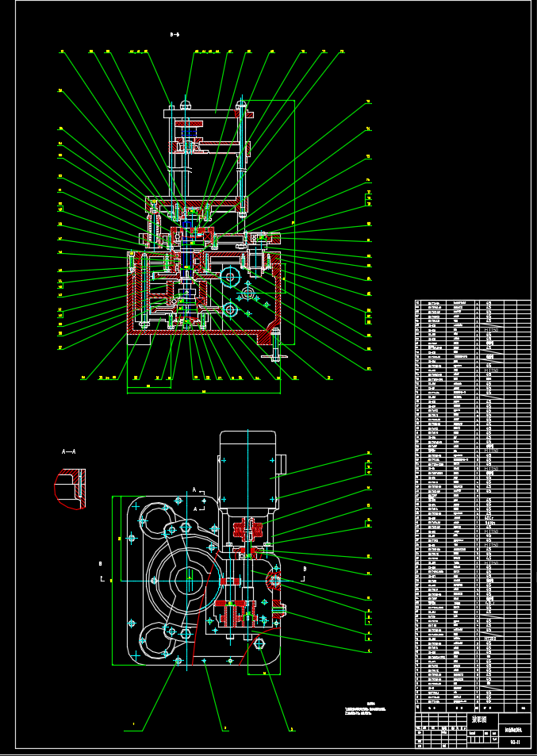Select the left B cutting-plane marker
537x756 pixels.
coord(102,571)
